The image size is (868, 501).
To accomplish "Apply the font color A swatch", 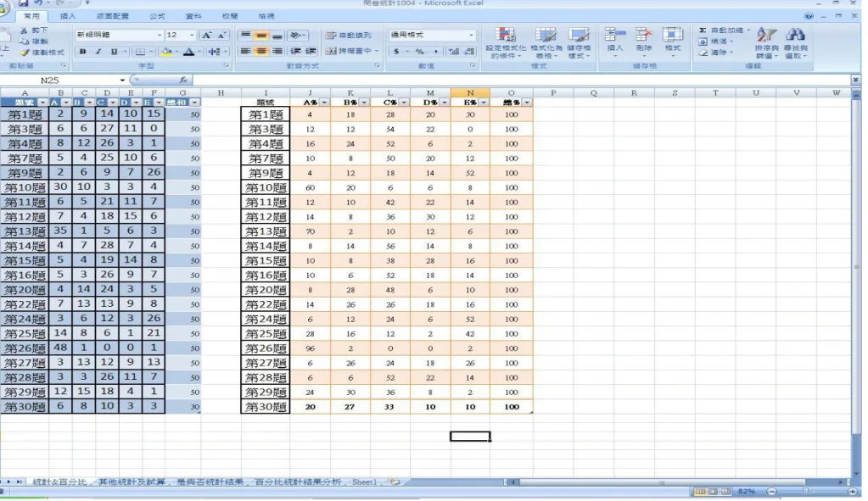I will (188, 52).
